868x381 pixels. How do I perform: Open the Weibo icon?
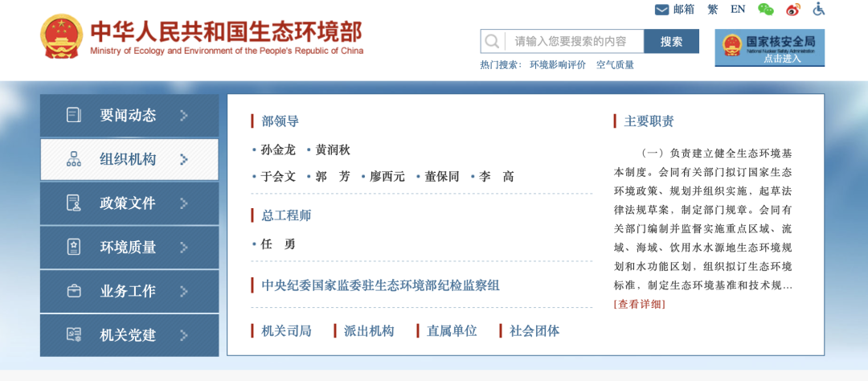(x=793, y=10)
